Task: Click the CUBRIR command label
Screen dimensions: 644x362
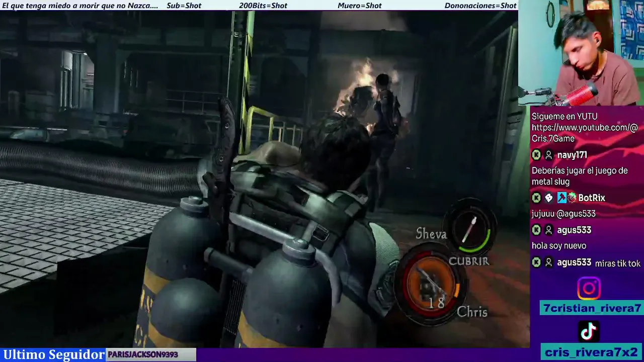Action: [469, 261]
